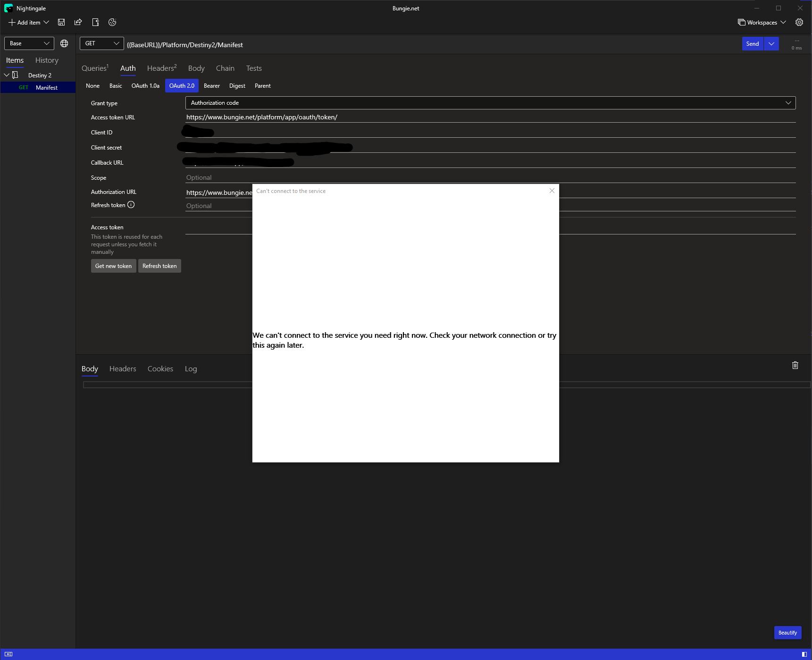Click the import file icon
The height and width of the screenshot is (660, 812).
coord(95,22)
